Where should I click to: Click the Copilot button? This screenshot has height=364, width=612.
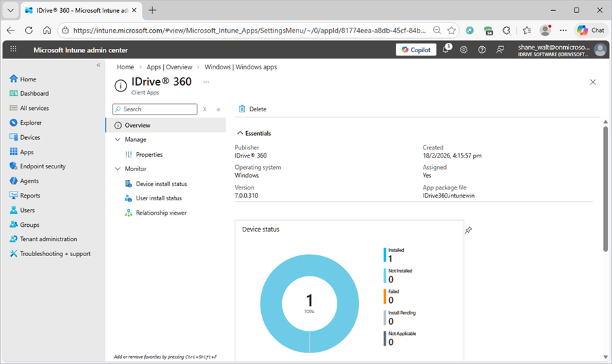pyautogui.click(x=415, y=50)
